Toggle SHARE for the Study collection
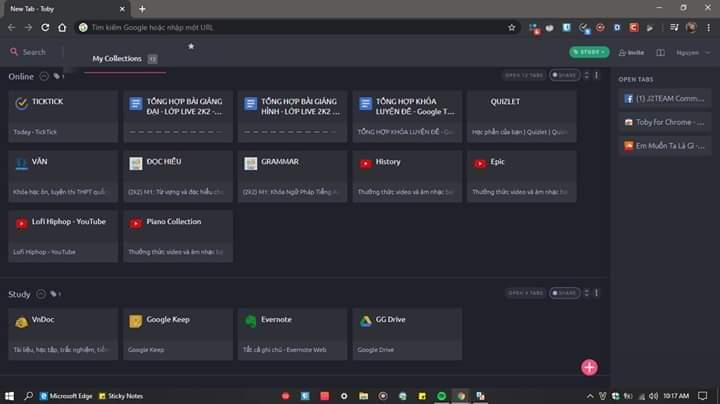This screenshot has width=720, height=404. (564, 292)
